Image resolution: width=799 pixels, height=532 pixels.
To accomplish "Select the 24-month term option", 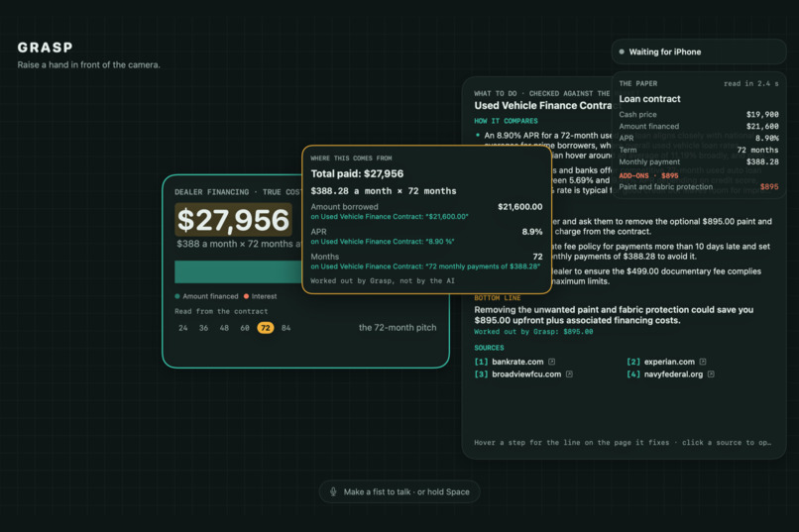I will tap(183, 328).
